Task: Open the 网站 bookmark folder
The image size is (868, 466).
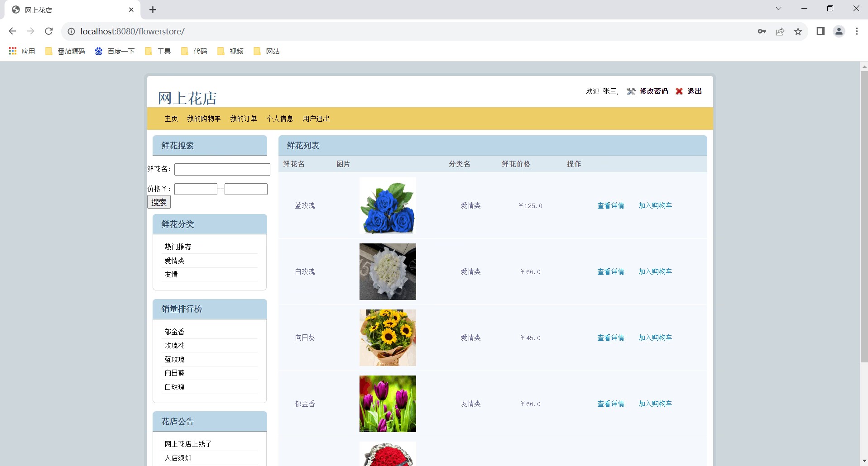Action: [267, 51]
